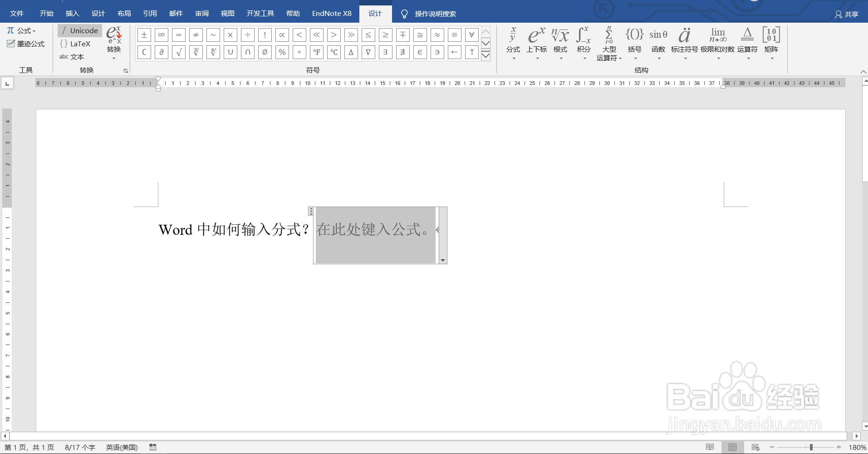
Task: Insert the up arrow symbol
Action: coord(472,52)
